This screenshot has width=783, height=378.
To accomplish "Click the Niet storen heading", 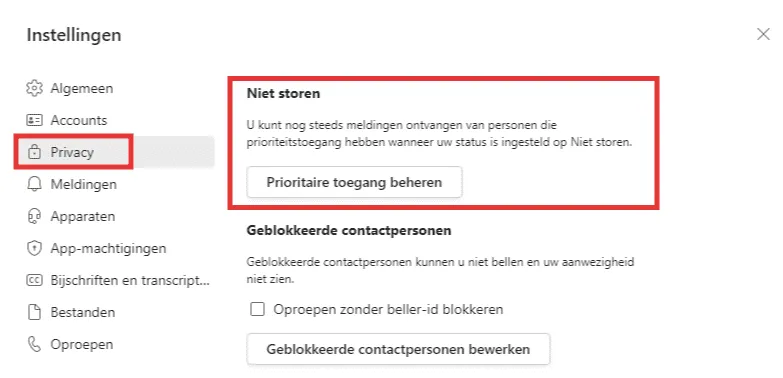I will 283,93.
